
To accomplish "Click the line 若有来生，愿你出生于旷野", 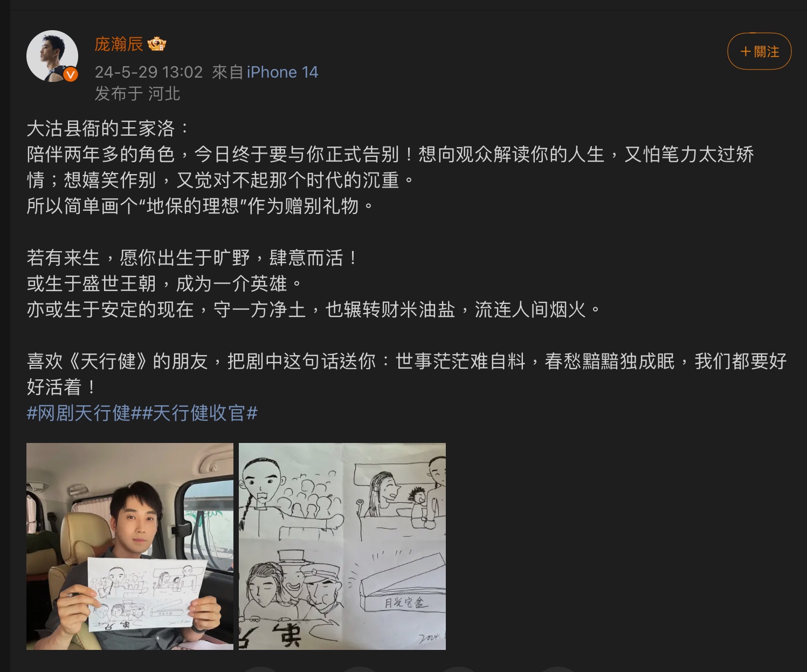I will [192, 258].
